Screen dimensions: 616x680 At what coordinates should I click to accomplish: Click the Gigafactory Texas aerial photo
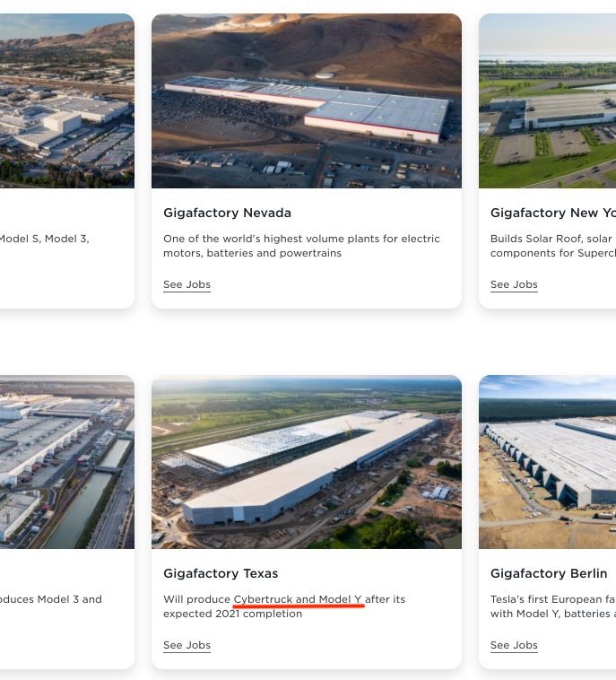click(307, 462)
